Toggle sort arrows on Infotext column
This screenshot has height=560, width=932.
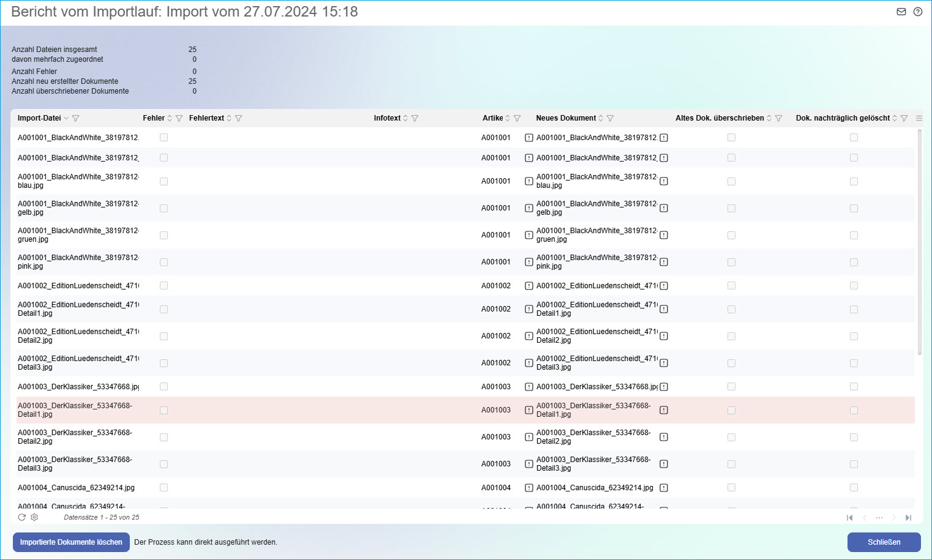tap(405, 118)
